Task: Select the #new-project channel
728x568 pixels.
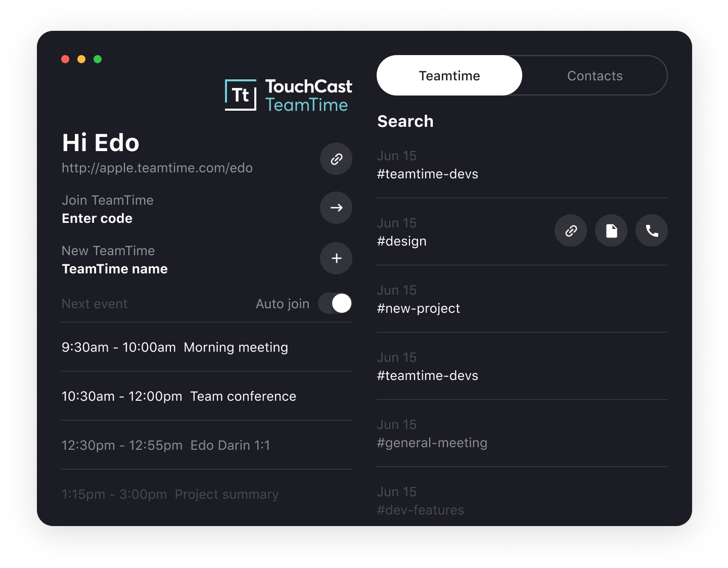Action: pyautogui.click(x=522, y=299)
